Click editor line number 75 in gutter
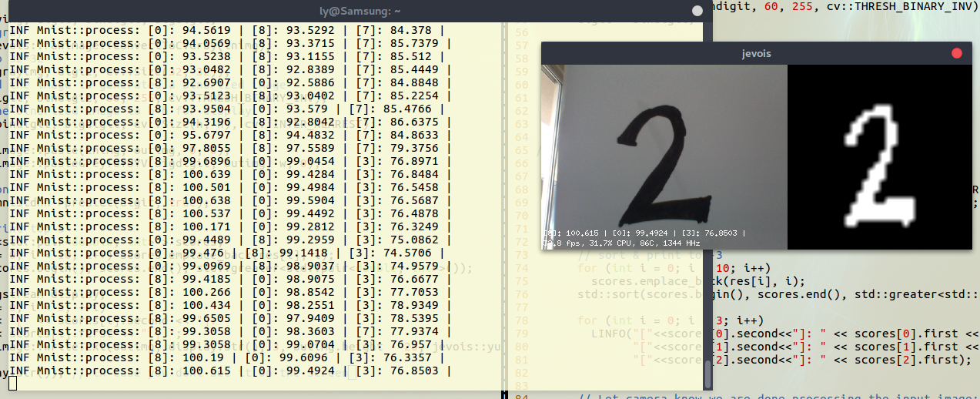This screenshot has width=980, height=399. [521, 281]
